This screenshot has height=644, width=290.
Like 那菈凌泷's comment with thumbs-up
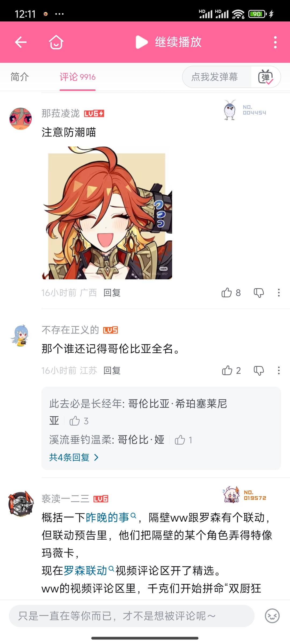227,292
